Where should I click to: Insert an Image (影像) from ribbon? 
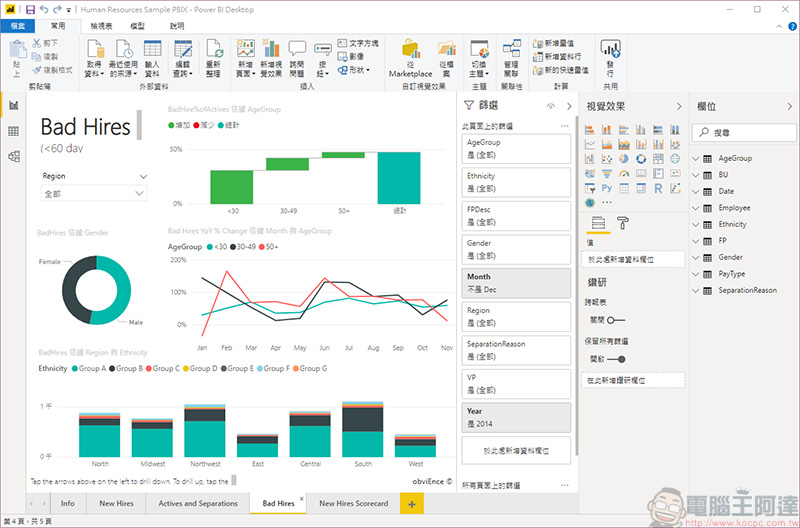(x=351, y=56)
